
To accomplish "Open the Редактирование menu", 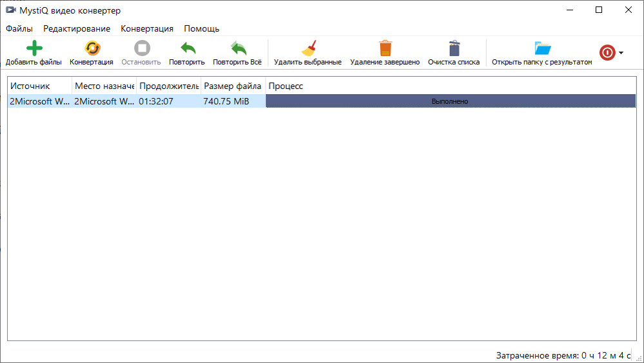I will coord(77,29).
